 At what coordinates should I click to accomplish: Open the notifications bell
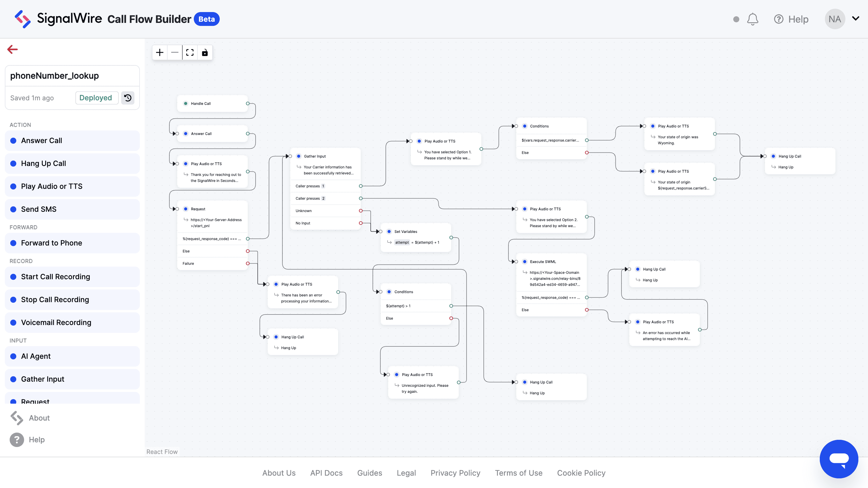click(753, 19)
